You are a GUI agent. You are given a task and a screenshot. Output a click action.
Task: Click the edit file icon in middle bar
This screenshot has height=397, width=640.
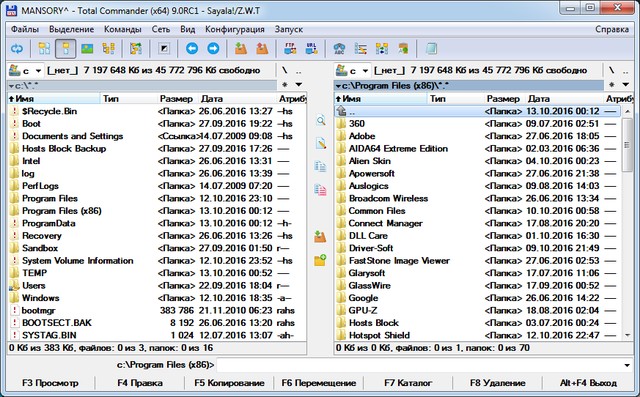pyautogui.click(x=321, y=144)
